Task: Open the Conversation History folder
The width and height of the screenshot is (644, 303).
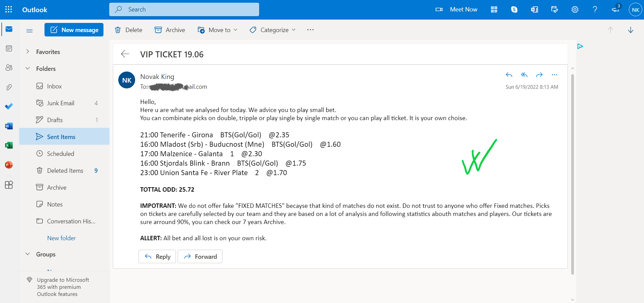Action: 64,221
